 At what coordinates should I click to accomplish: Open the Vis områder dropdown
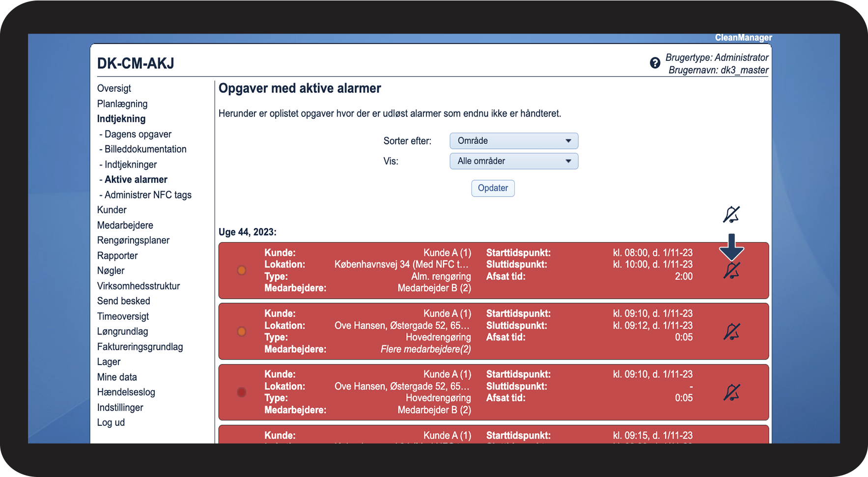click(513, 161)
